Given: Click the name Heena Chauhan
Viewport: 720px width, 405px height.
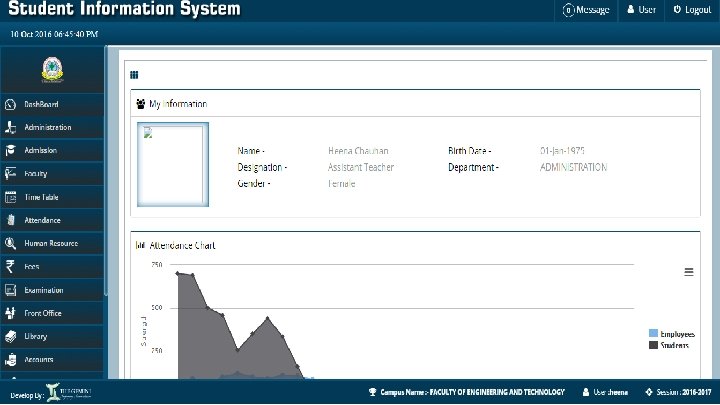Looking at the screenshot, I should tap(358, 151).
